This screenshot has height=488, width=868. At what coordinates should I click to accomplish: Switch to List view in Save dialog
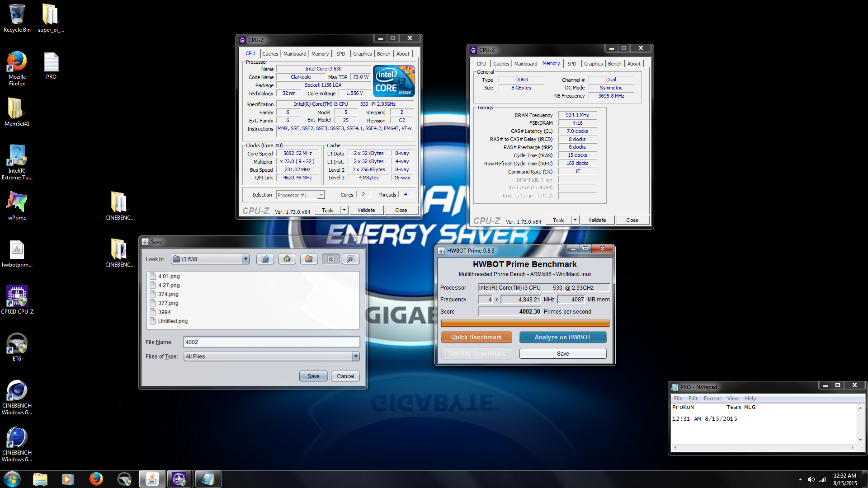click(x=331, y=259)
